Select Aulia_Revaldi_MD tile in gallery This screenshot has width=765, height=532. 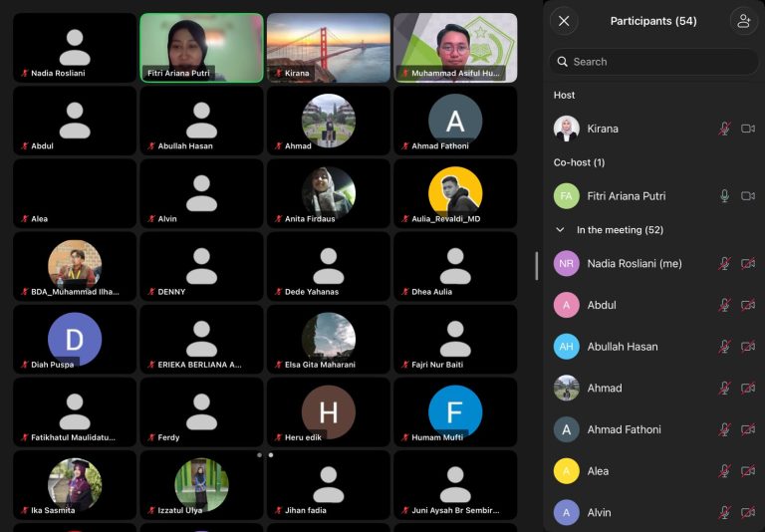[455, 193]
